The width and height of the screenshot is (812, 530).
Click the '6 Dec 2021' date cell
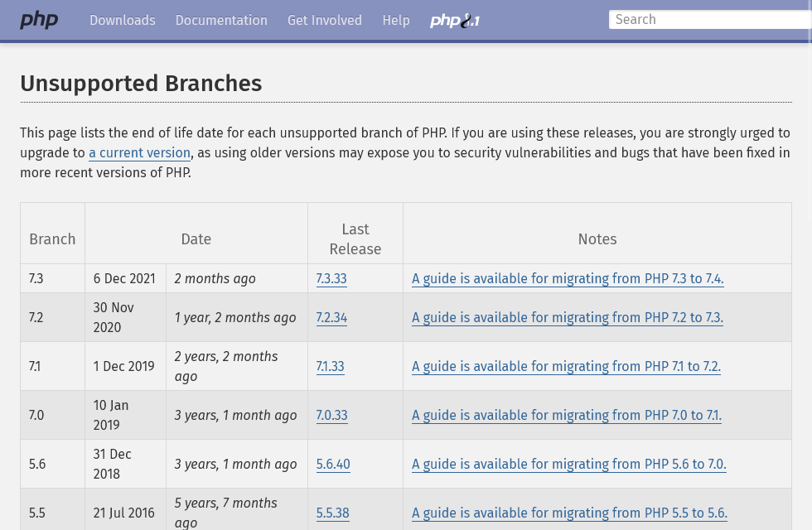click(x=125, y=278)
